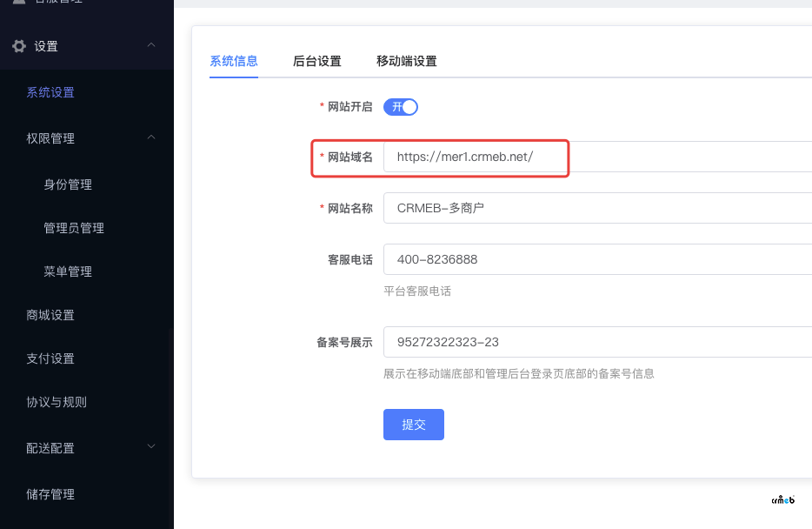The height and width of the screenshot is (529, 812).
Task: Open 身份管理 in the sidebar
Action: 68,184
